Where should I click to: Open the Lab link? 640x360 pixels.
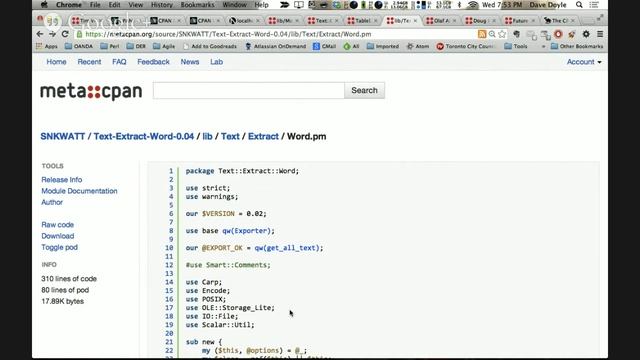[216, 62]
